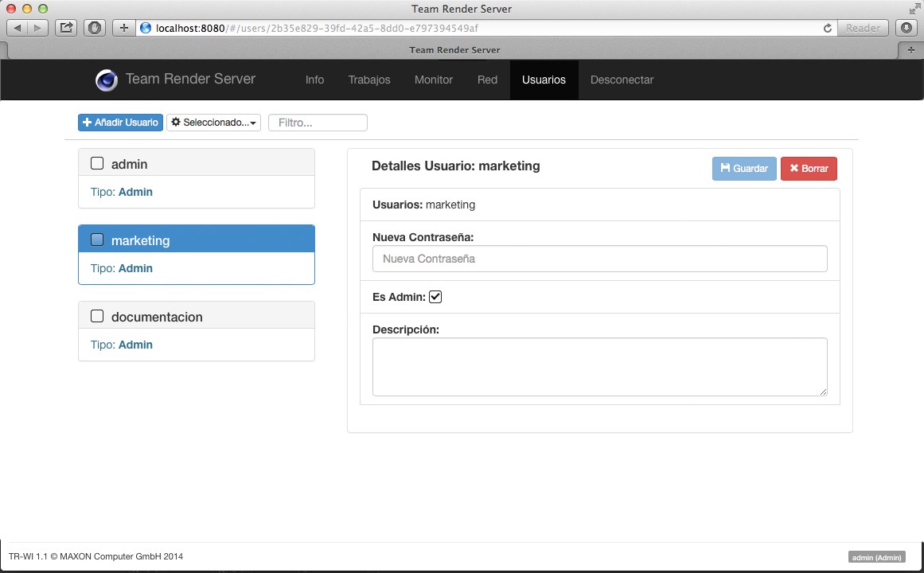924x573 pixels.
Task: Click the browser forward arrow
Action: (x=37, y=28)
